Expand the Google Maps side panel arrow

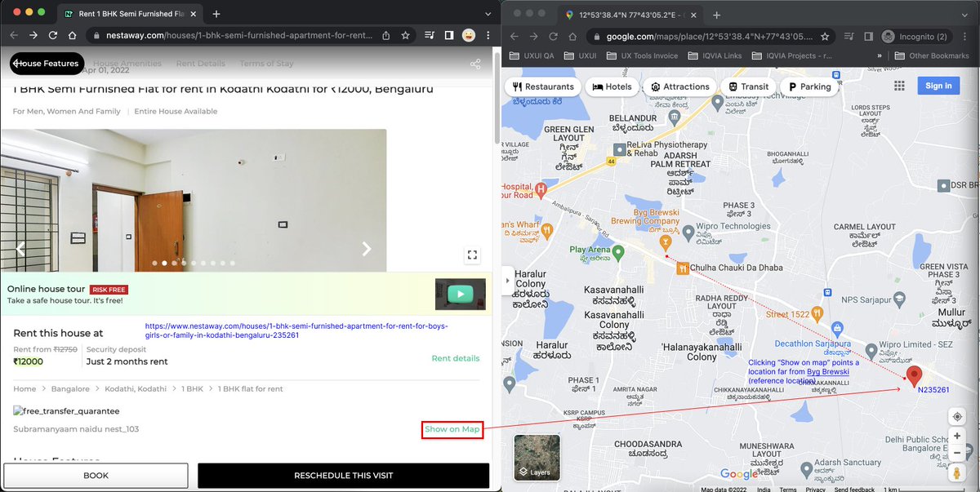pyautogui.click(x=508, y=281)
